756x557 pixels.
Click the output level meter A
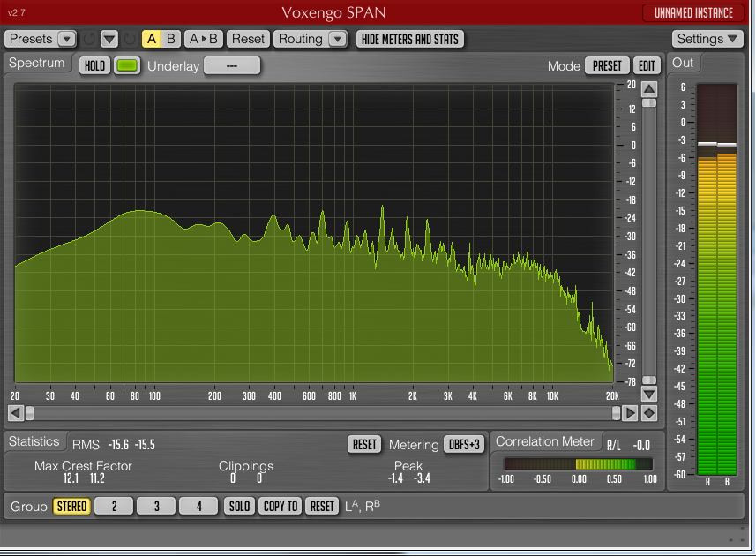707,280
